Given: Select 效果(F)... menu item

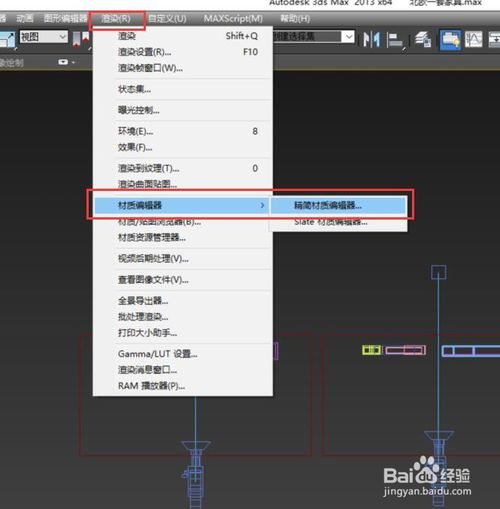Looking at the screenshot, I should 183,147.
